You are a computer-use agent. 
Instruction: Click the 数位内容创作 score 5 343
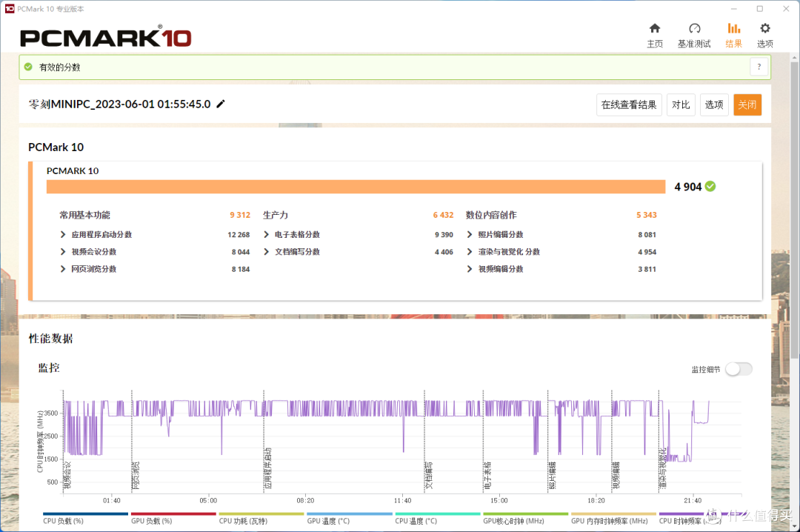click(647, 215)
